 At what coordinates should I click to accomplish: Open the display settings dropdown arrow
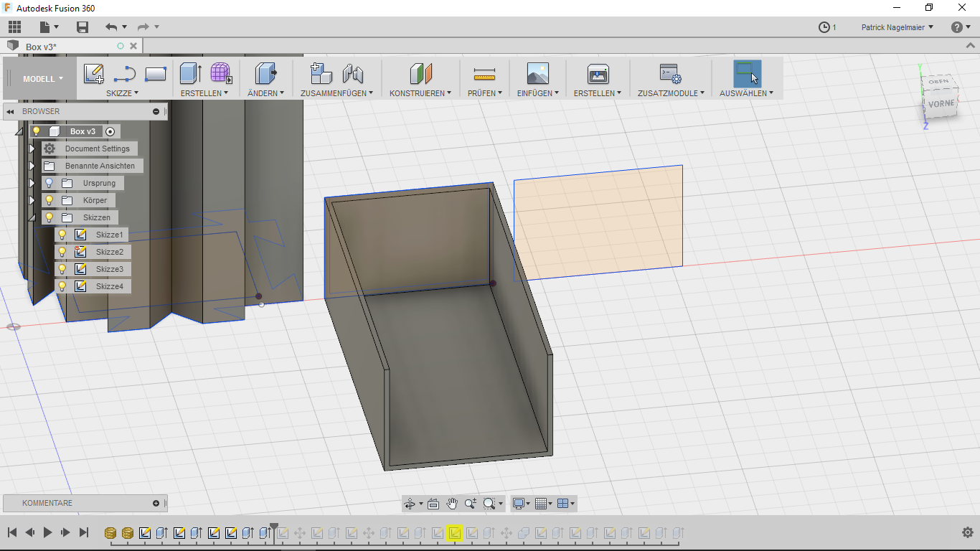click(x=529, y=504)
